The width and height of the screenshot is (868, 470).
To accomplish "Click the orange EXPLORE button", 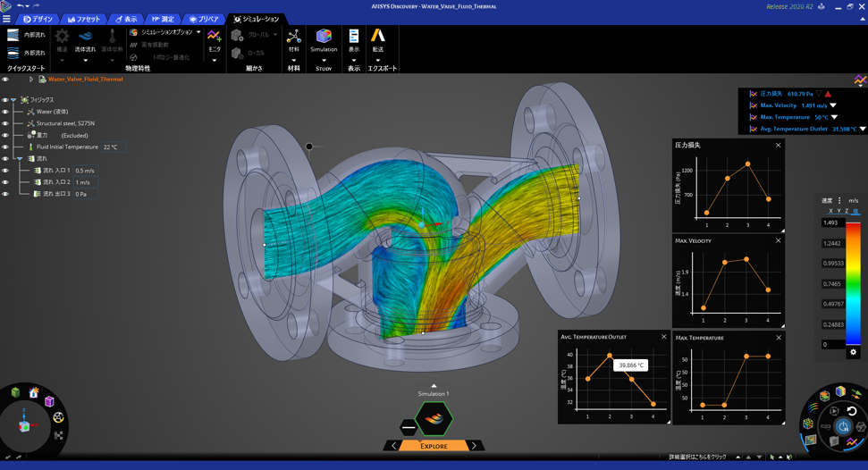I will 434,446.
